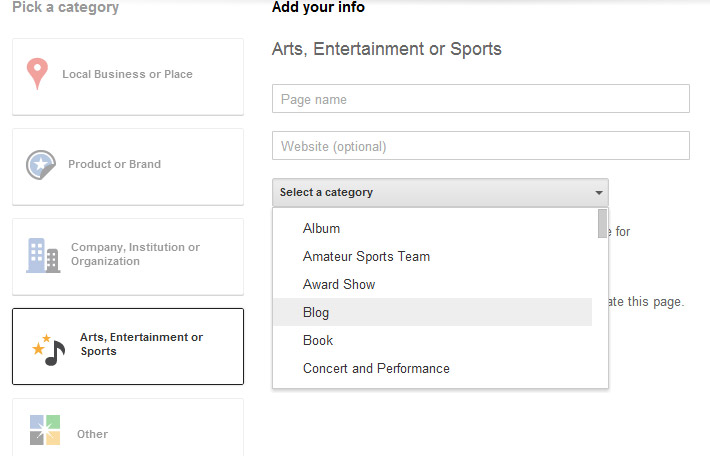Click the category list scrollbar thumb
The height and width of the screenshot is (456, 710).
click(602, 223)
